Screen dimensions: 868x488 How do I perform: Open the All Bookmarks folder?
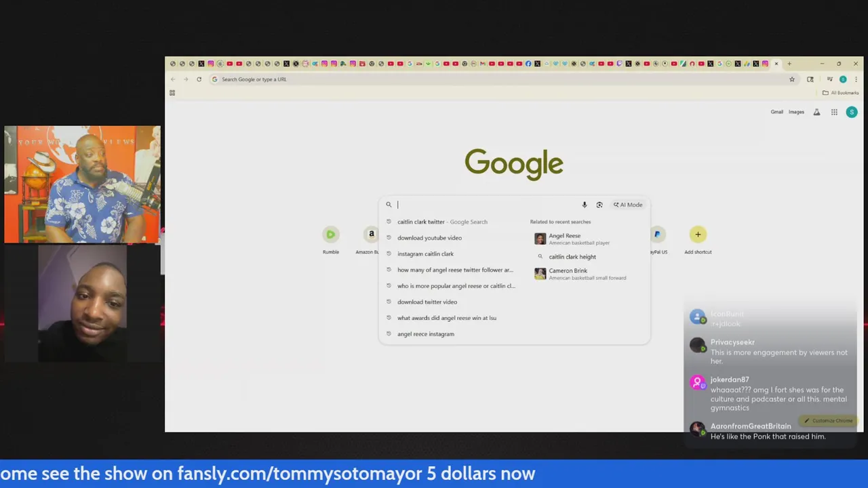point(840,93)
